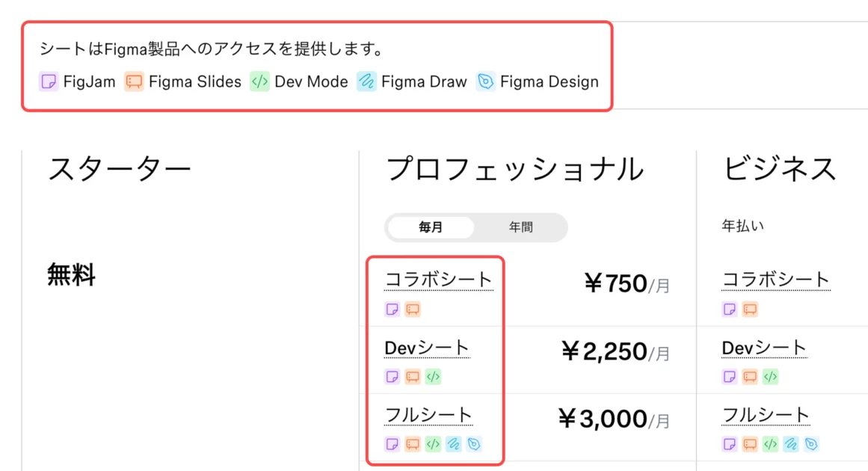The width and height of the screenshot is (868, 471).
Task: Click Figma Design icon under Professional フルシート
Action: (473, 444)
